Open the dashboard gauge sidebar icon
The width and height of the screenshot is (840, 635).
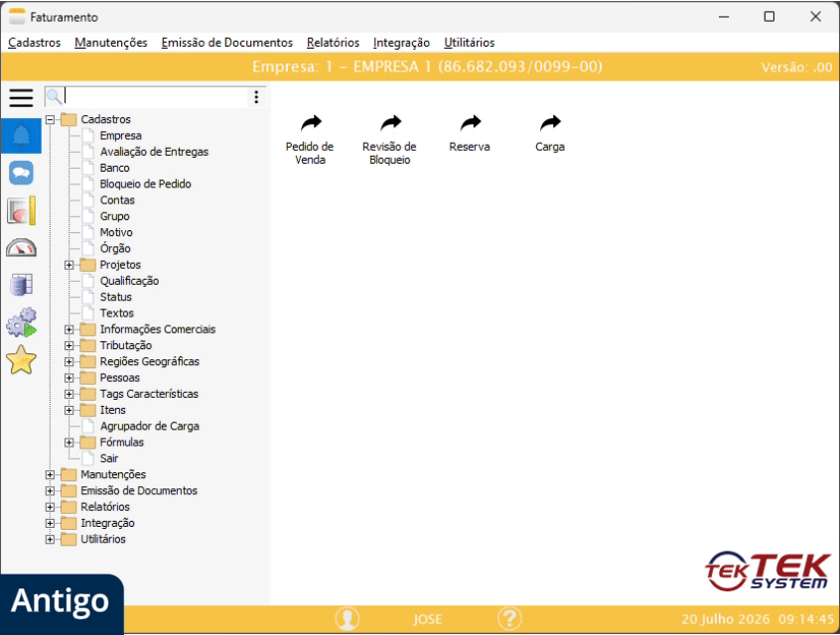(x=21, y=247)
